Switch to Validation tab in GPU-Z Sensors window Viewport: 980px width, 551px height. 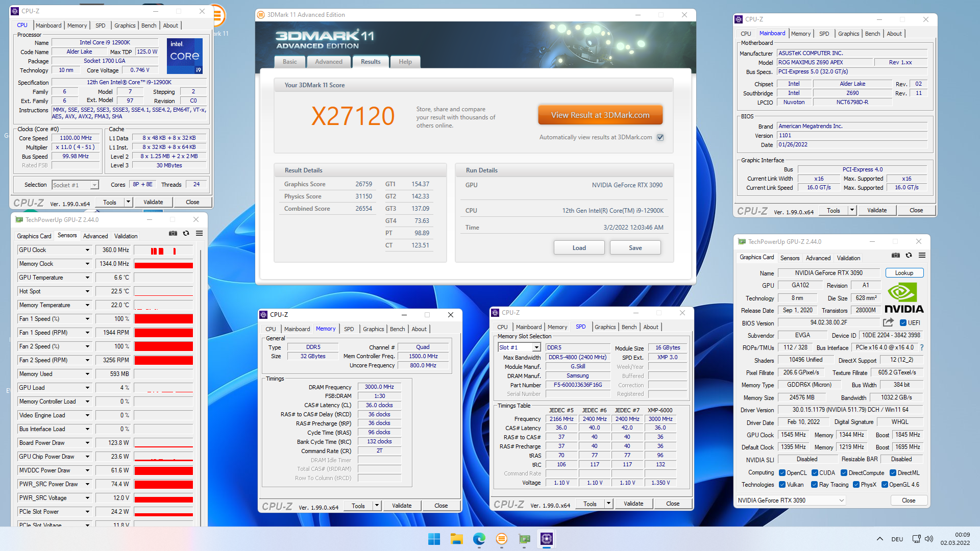tap(126, 236)
